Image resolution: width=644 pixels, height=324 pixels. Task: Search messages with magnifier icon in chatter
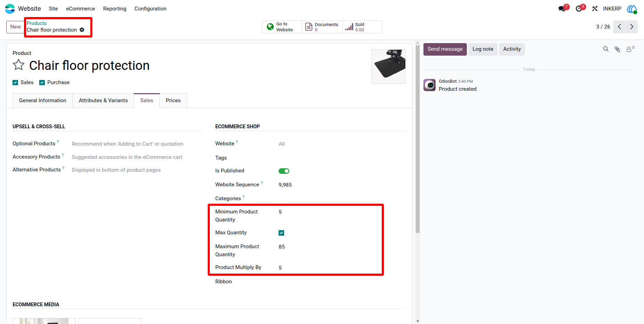point(606,49)
